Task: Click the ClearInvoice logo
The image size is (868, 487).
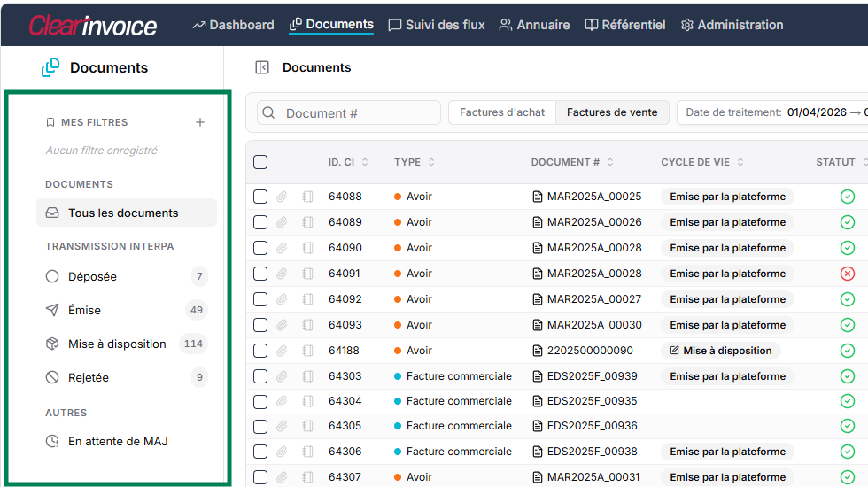Action: pyautogui.click(x=92, y=26)
